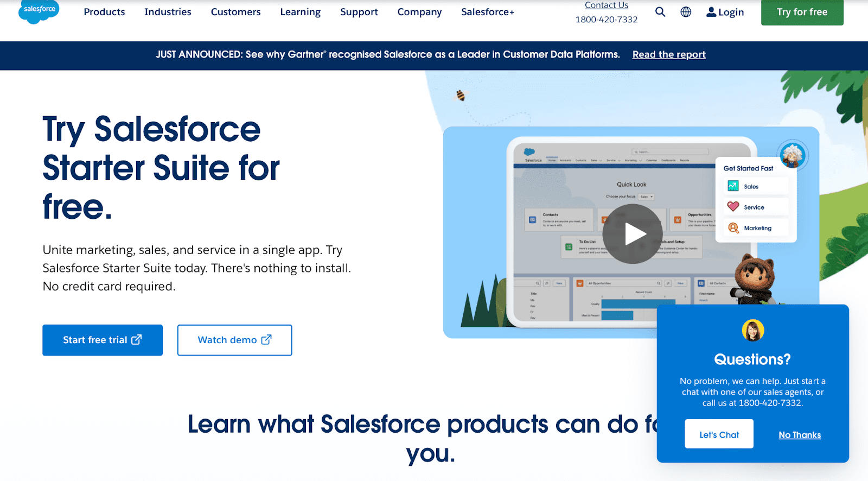Open the Customers menu
This screenshot has height=481, width=868.
coord(235,12)
